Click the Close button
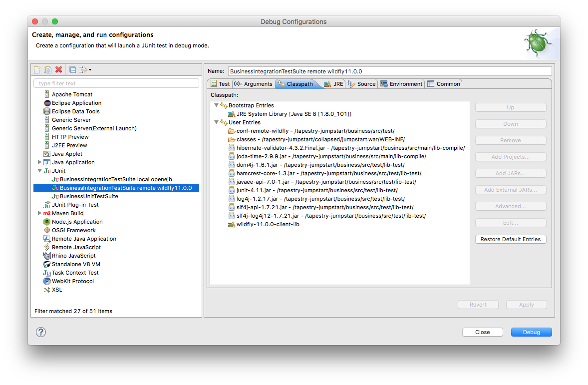The image size is (588, 385). point(483,332)
